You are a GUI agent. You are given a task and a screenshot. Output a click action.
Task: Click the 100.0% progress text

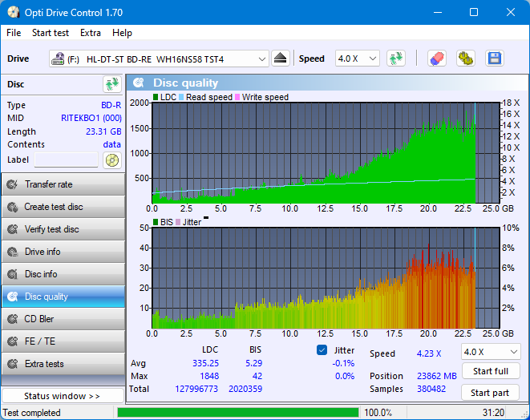[x=378, y=413]
